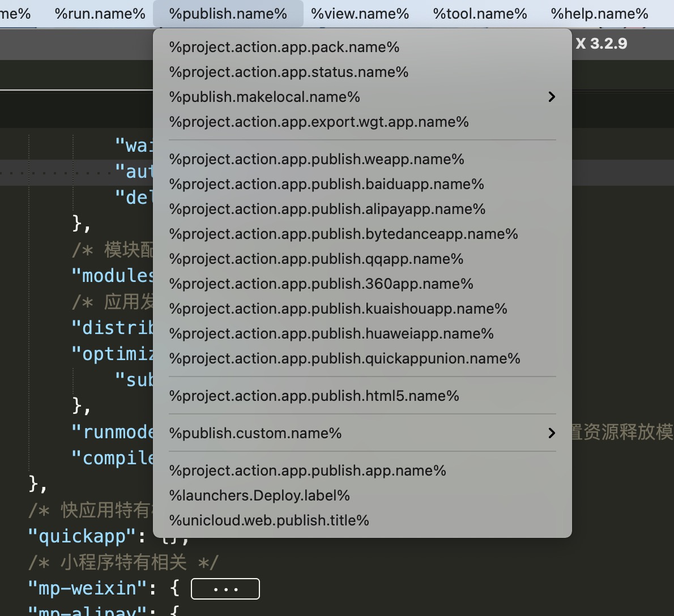Open the %tool.name% menu
The height and width of the screenshot is (616, 674).
pos(480,14)
